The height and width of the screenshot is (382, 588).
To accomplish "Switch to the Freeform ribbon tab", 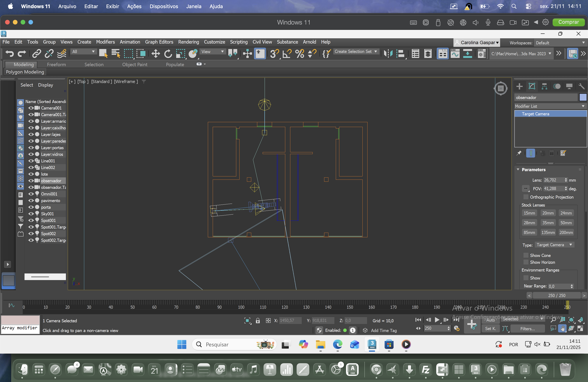I will coord(56,65).
